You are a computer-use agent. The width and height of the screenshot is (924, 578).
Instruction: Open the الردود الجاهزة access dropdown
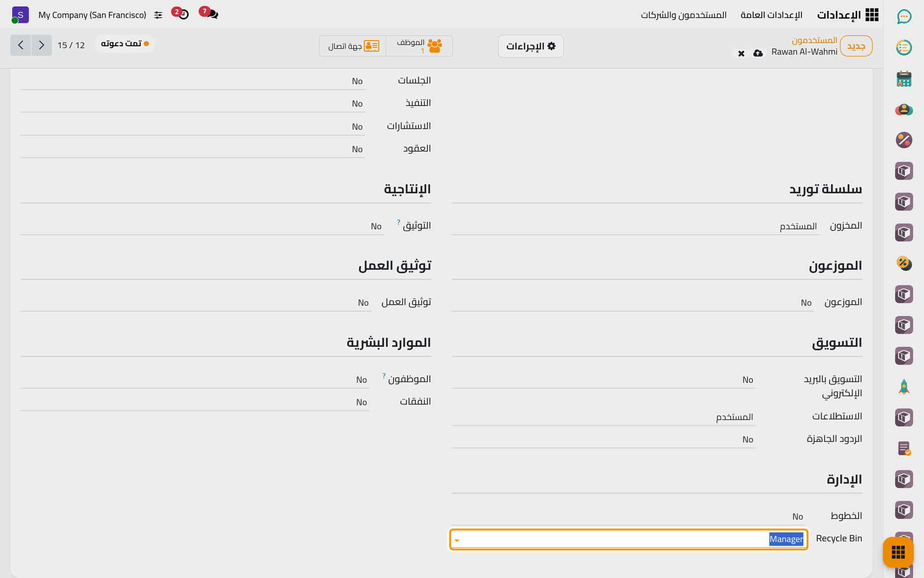coord(603,439)
